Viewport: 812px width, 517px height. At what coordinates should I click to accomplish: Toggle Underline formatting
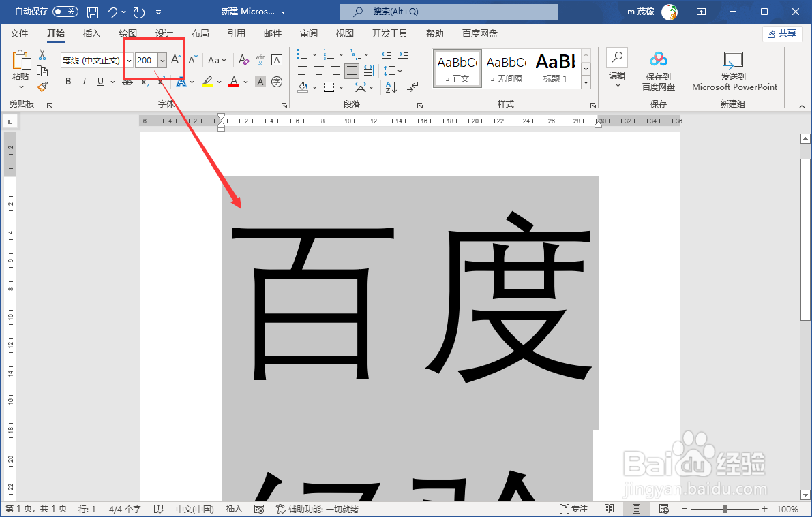(x=100, y=81)
